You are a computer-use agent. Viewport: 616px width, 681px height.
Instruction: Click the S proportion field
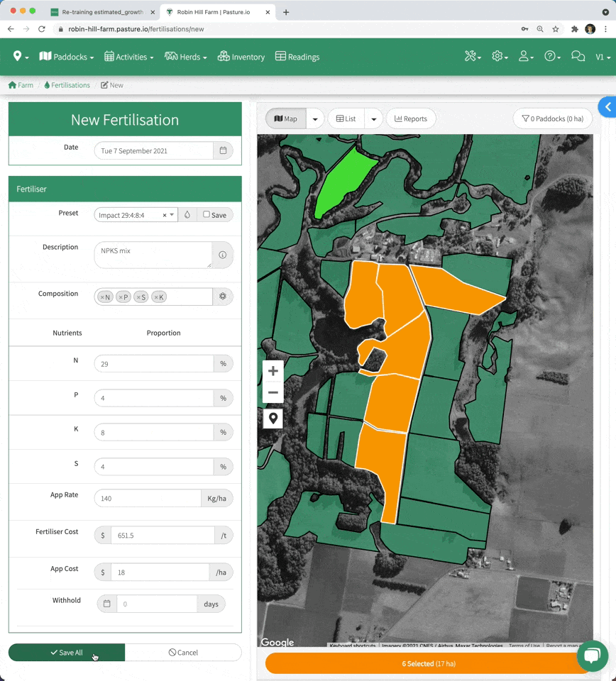pos(154,467)
